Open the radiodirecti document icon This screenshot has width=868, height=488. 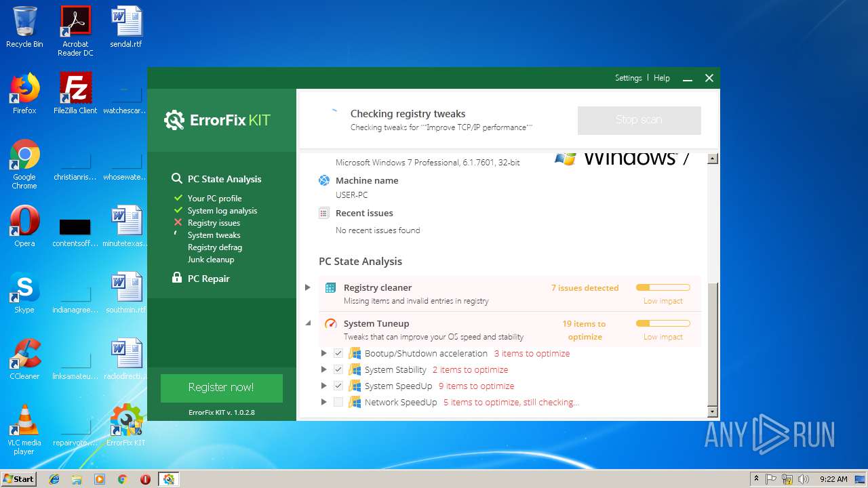pos(126,359)
